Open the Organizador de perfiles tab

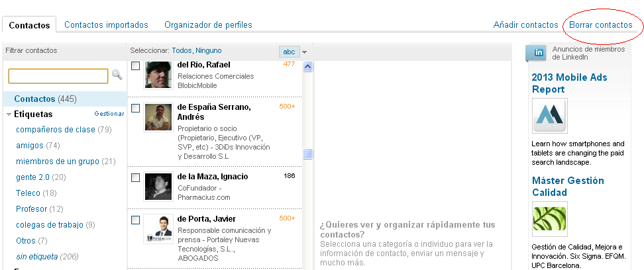(208, 24)
